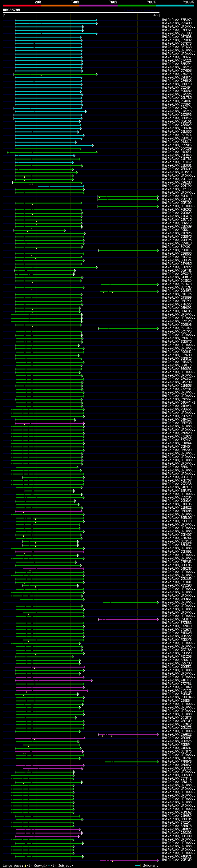
Task: Open hit UniRef100_P93488
Action: point(177,23)
